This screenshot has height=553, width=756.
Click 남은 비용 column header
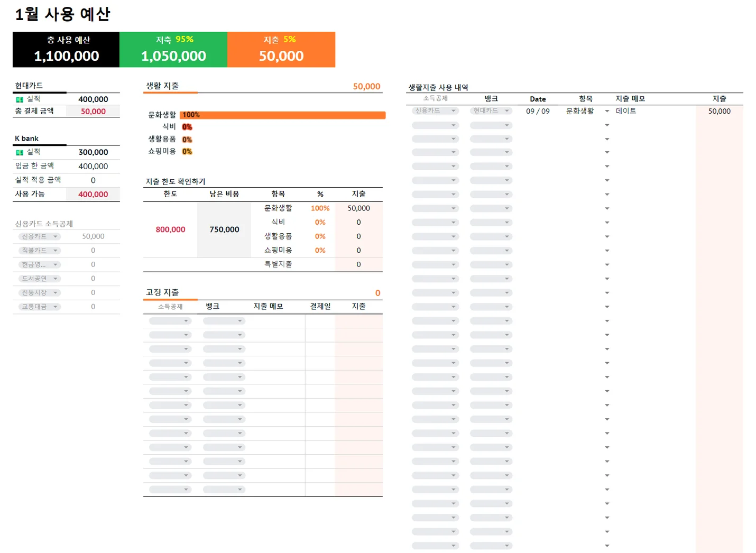224,194
